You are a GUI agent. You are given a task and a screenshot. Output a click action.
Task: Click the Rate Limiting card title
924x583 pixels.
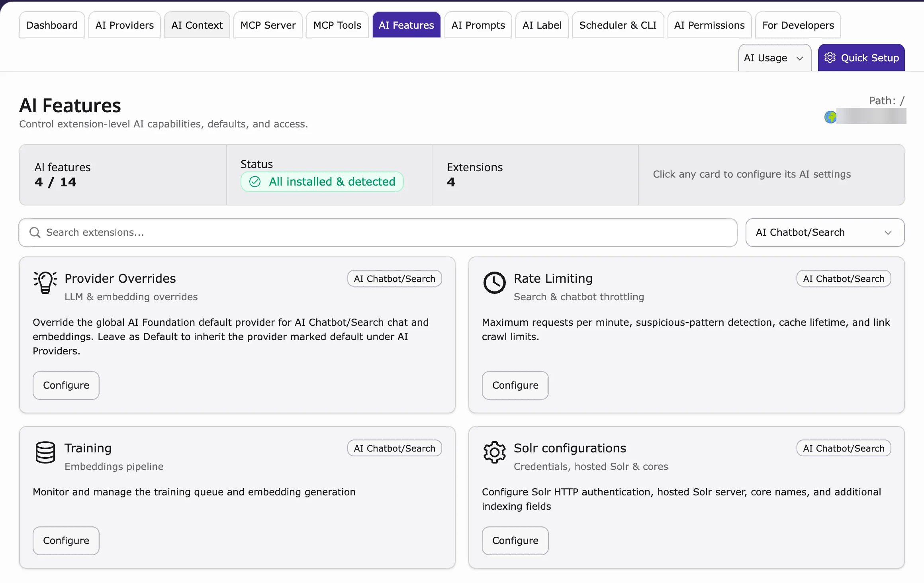(553, 278)
